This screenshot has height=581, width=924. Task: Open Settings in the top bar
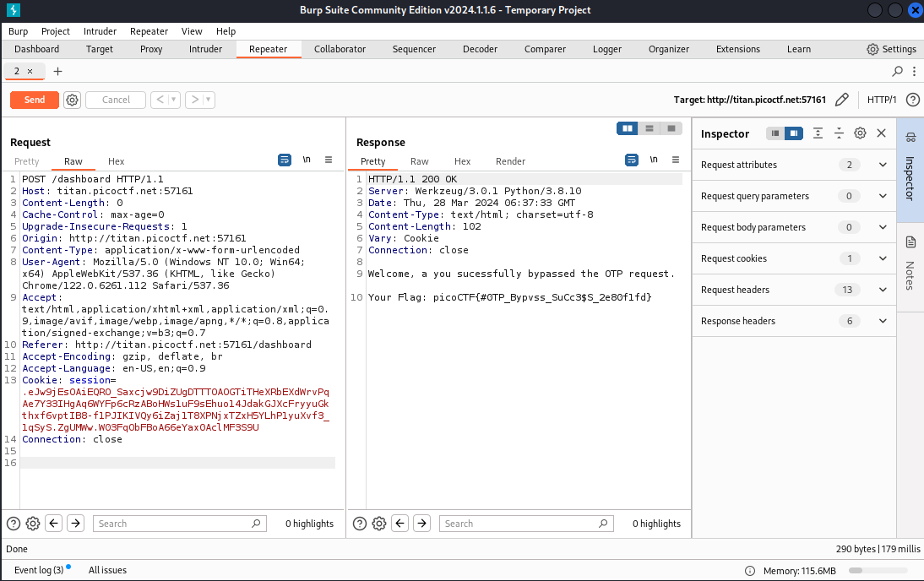click(x=892, y=49)
